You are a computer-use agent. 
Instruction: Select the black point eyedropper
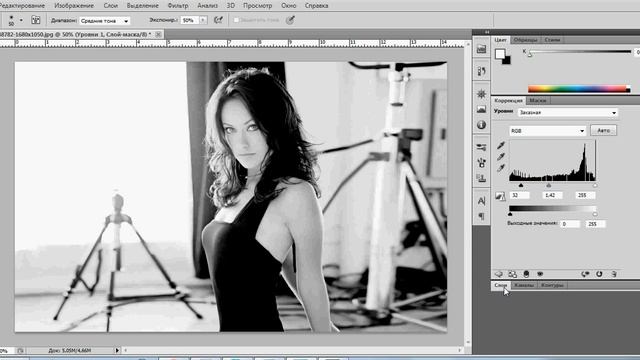[x=501, y=145]
